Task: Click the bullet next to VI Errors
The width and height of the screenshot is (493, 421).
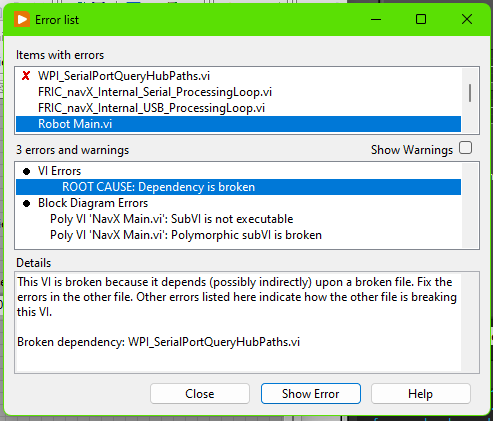Action: (x=26, y=171)
